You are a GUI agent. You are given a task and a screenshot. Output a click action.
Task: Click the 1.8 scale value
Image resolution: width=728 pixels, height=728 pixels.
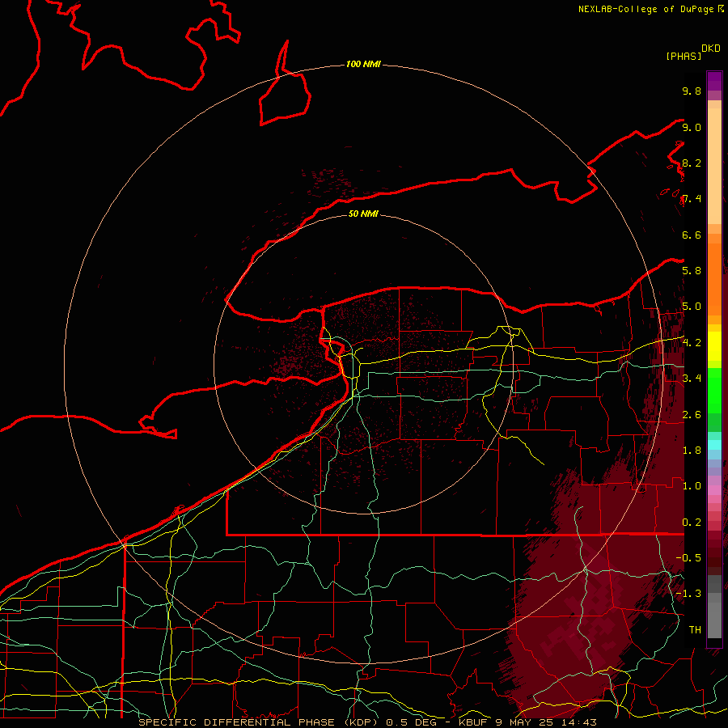point(692,451)
